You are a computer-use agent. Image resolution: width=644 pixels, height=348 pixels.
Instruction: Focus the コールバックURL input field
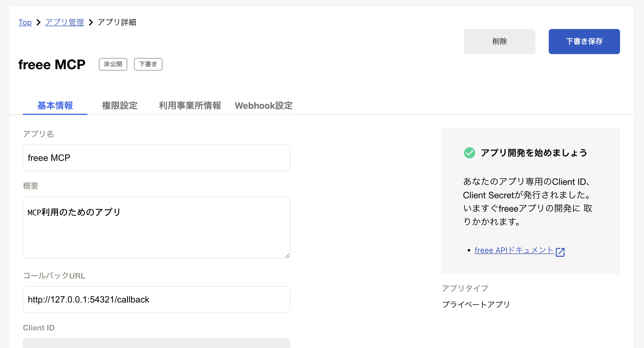click(156, 299)
